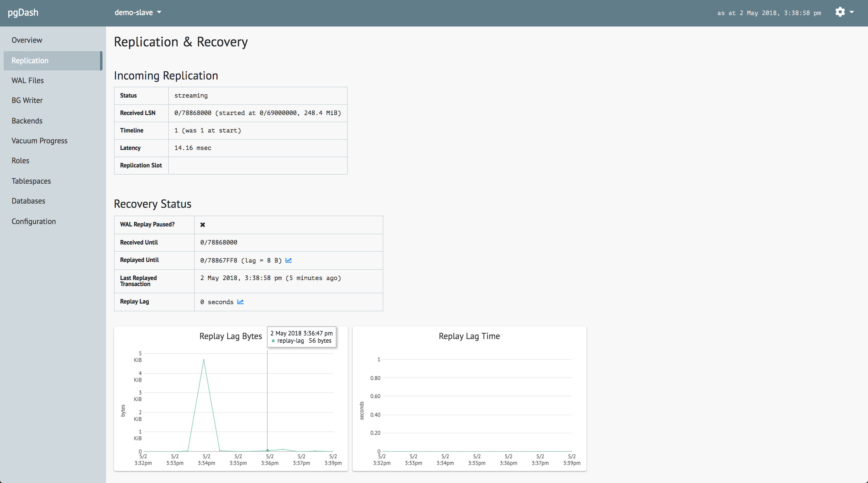
Task: Open the Configuration page
Action: (x=34, y=221)
